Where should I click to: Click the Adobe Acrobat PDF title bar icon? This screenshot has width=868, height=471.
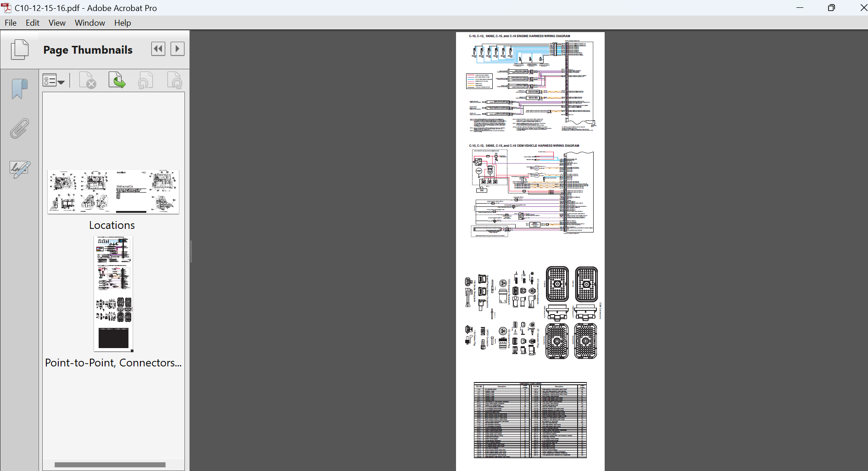pyautogui.click(x=6, y=8)
